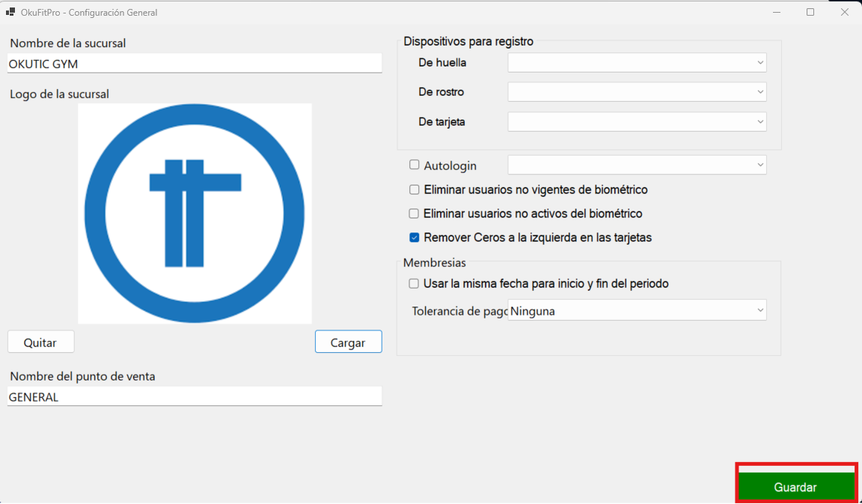Check Eliminar usuarios no vigentes de biométrico
The image size is (862, 504).
click(415, 189)
